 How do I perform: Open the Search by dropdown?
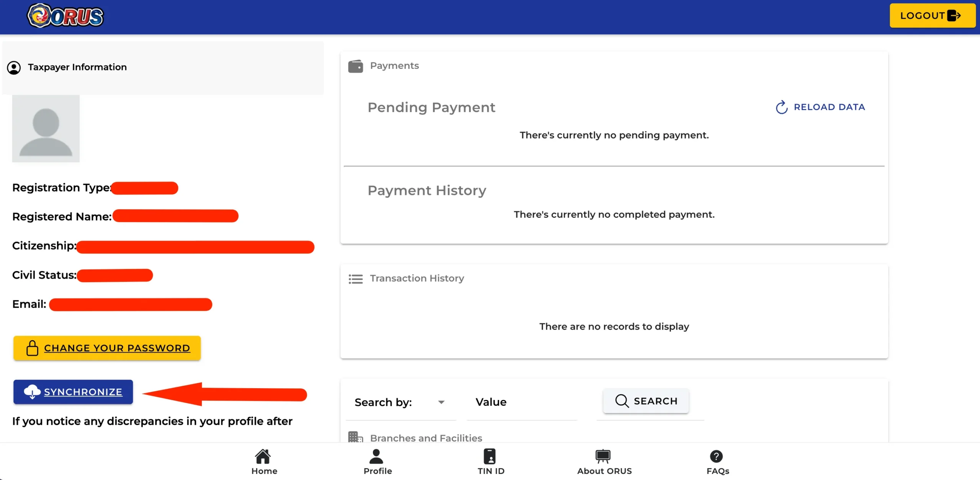401,402
